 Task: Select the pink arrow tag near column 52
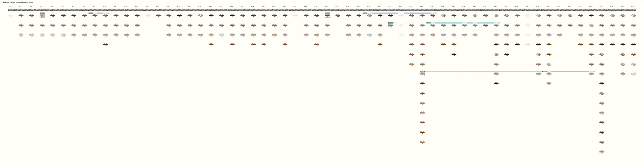(544, 72)
